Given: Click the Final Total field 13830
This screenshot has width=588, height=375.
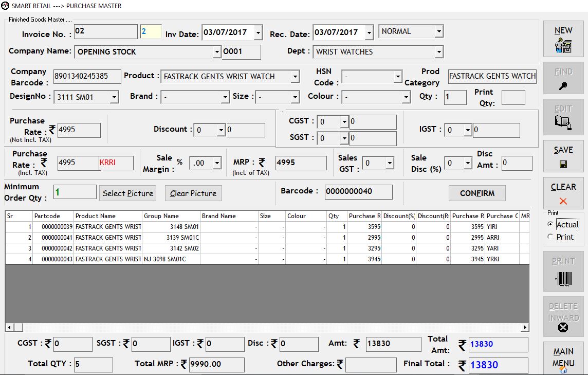Looking at the screenshot, I should coord(499,365).
